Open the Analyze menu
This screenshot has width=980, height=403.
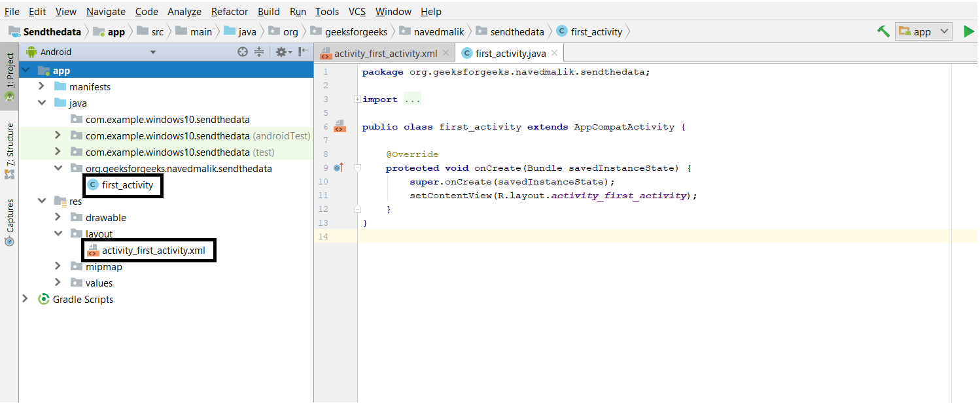pos(184,11)
